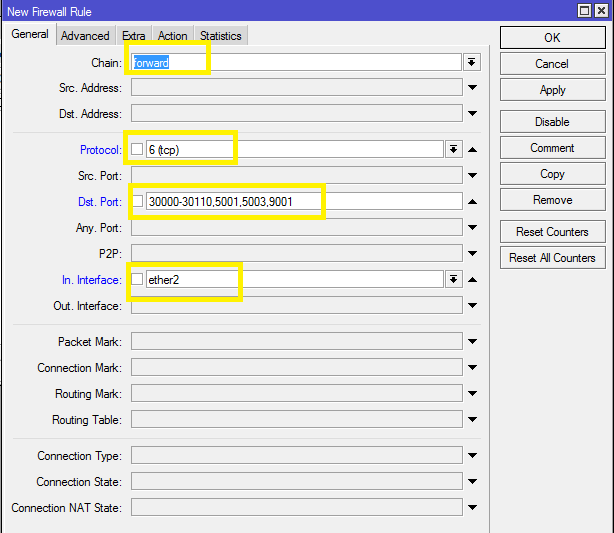Viewport: 614px width, 533px height.
Task: Expand the Packet Mark field
Action: click(473, 341)
